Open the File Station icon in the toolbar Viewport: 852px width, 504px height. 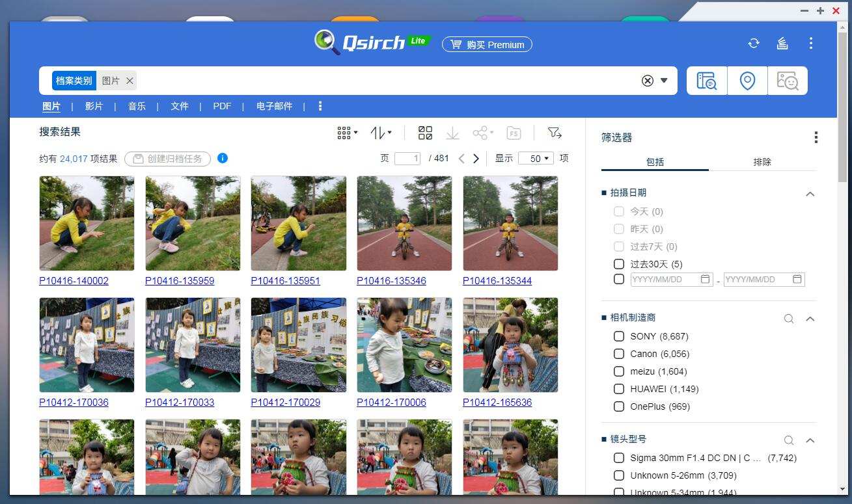click(514, 133)
